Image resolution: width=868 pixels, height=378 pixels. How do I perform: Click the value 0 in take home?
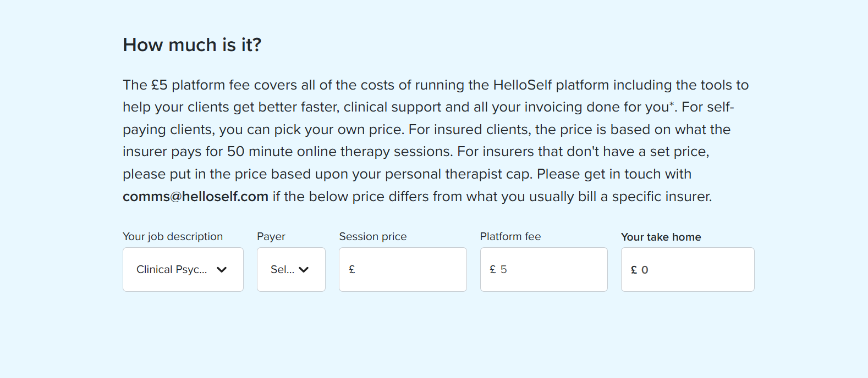[x=645, y=270]
